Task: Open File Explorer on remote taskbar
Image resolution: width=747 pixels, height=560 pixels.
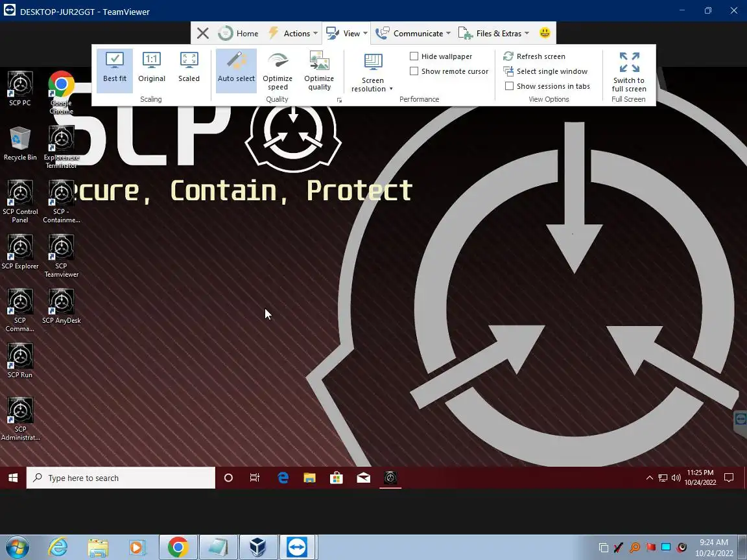Action: click(310, 478)
